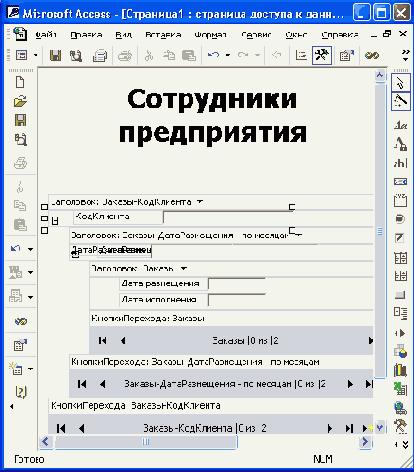Open the Файл menu
The height and width of the screenshot is (472, 414).
[x=46, y=34]
